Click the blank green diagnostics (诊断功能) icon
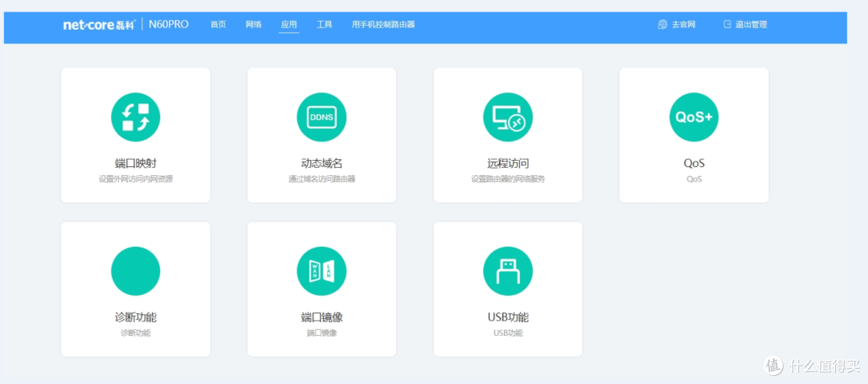868x384 pixels. [136, 271]
